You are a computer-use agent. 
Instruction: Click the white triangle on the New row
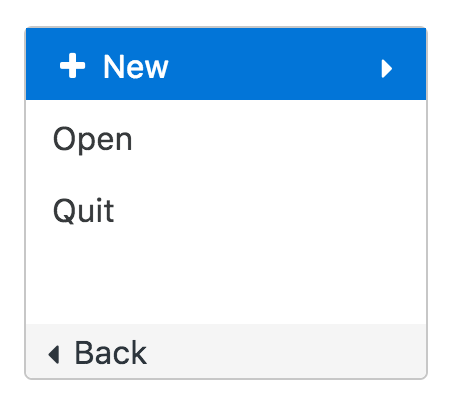[x=386, y=69]
